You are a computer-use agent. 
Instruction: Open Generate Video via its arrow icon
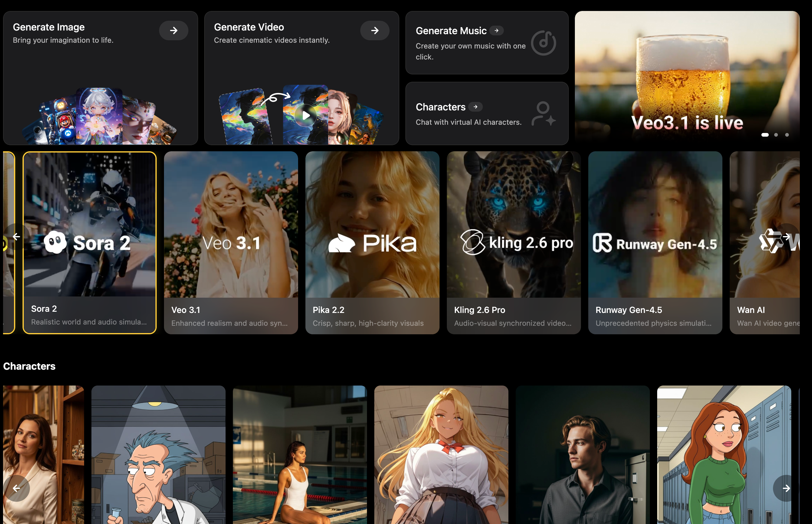coord(375,30)
